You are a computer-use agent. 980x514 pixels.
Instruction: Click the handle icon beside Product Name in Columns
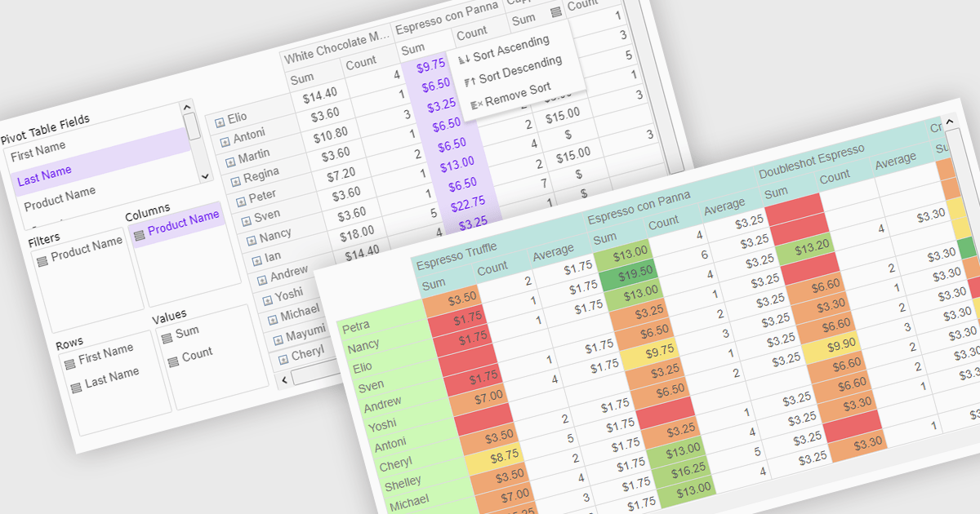(139, 234)
